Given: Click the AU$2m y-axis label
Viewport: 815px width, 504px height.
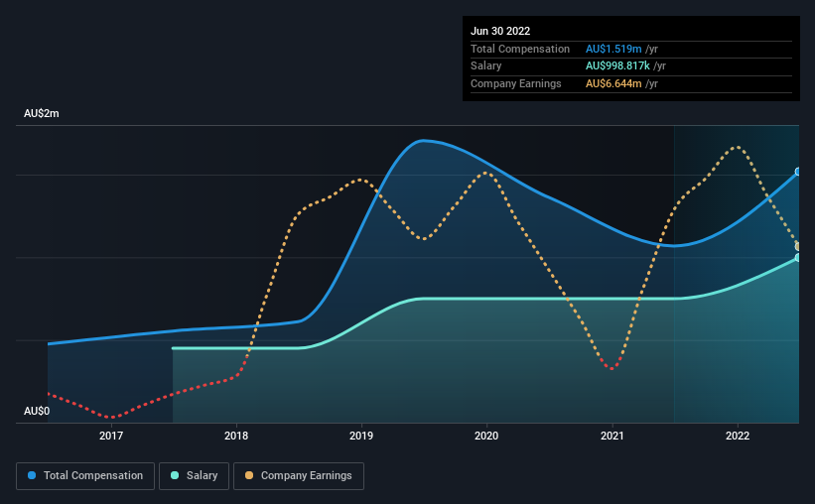Looking at the screenshot, I should 42,113.
